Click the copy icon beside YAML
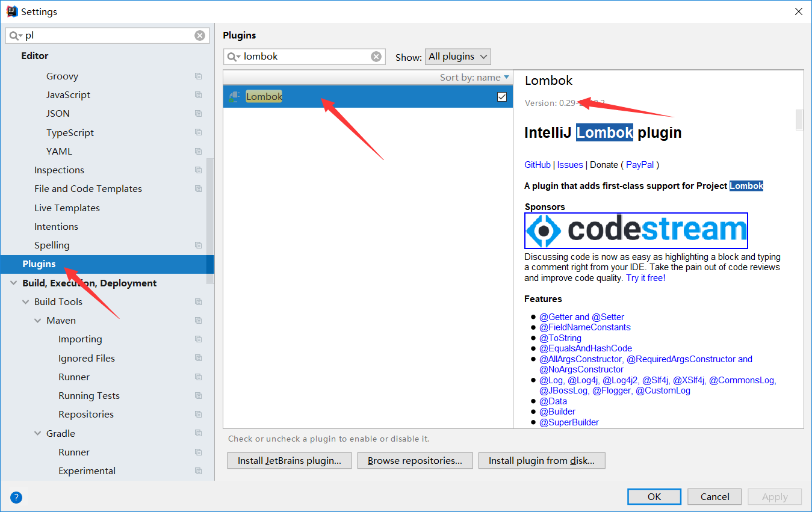 pyautogui.click(x=199, y=152)
